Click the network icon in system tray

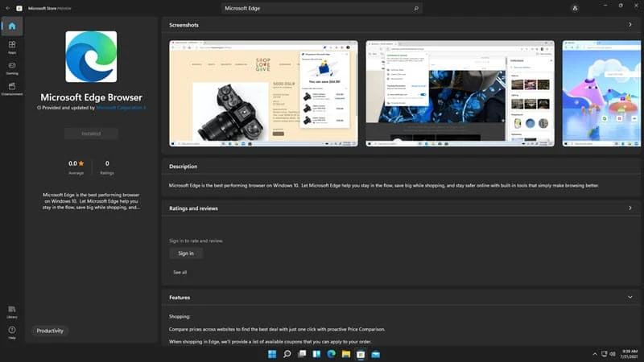click(x=604, y=354)
